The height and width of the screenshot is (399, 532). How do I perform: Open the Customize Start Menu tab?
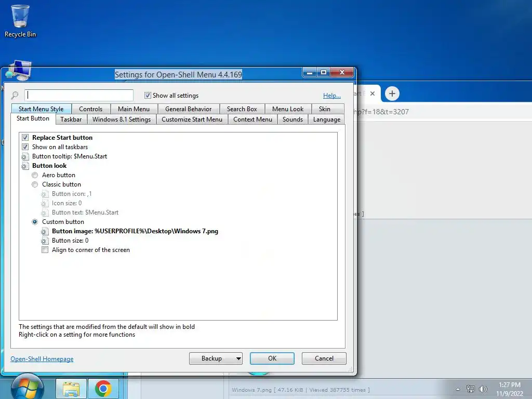pyautogui.click(x=192, y=119)
